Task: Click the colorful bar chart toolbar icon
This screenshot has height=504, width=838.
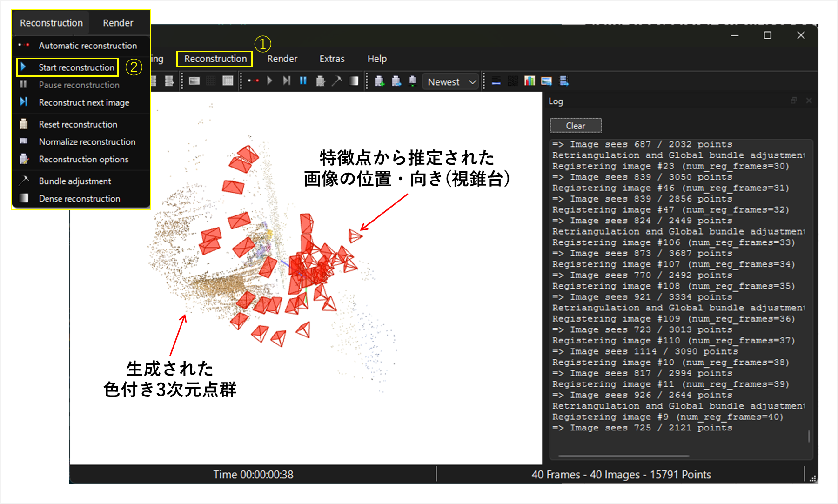Action: click(x=530, y=81)
